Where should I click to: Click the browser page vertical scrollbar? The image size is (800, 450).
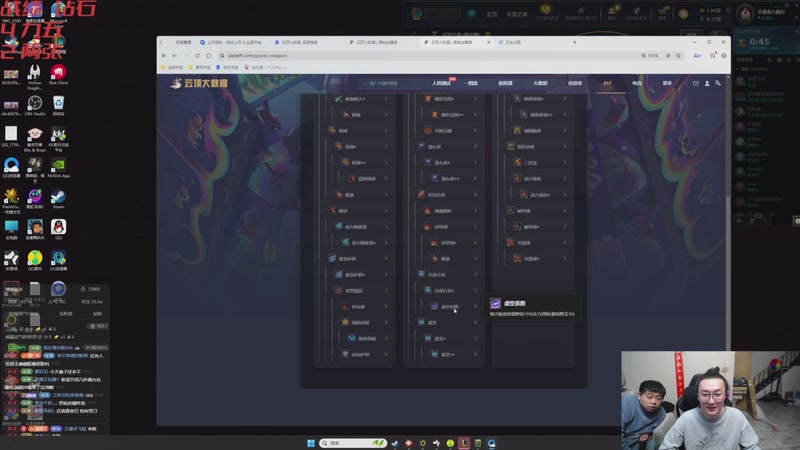(x=728, y=250)
